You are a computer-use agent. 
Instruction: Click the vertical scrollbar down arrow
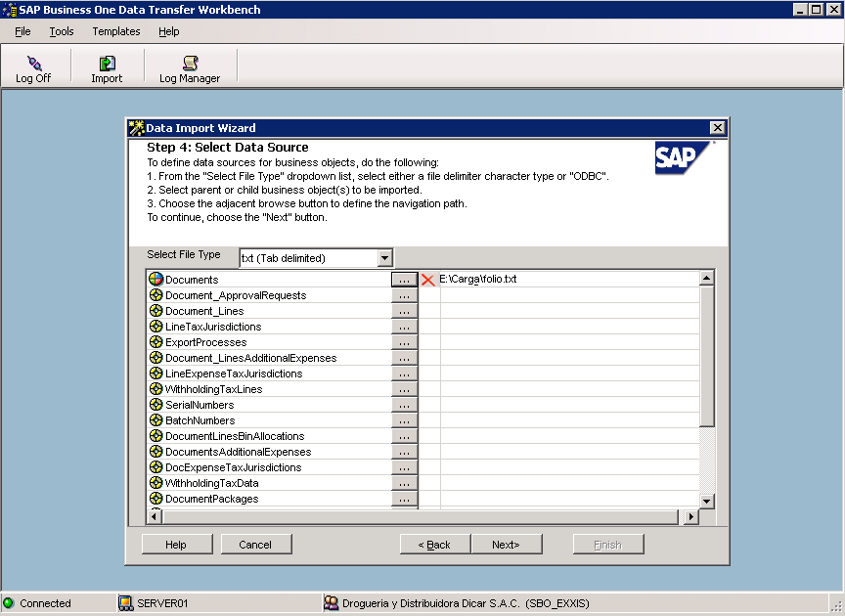pyautogui.click(x=705, y=500)
